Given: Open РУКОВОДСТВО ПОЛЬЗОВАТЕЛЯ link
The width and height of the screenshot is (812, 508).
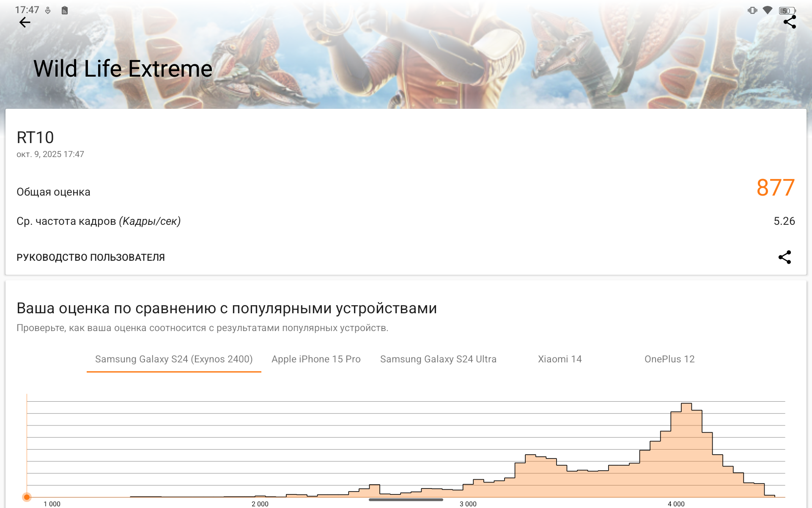Looking at the screenshot, I should (91, 257).
